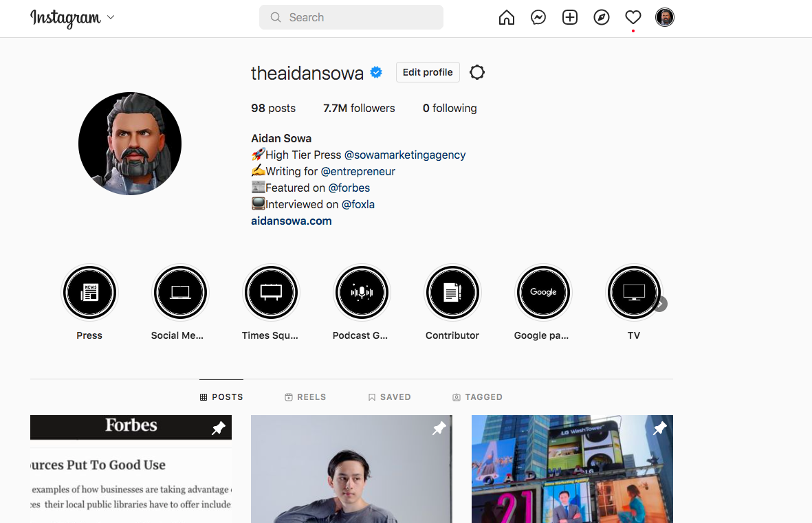Open the @foxla mention link
Screen dimensions: 812x523
pos(358,205)
